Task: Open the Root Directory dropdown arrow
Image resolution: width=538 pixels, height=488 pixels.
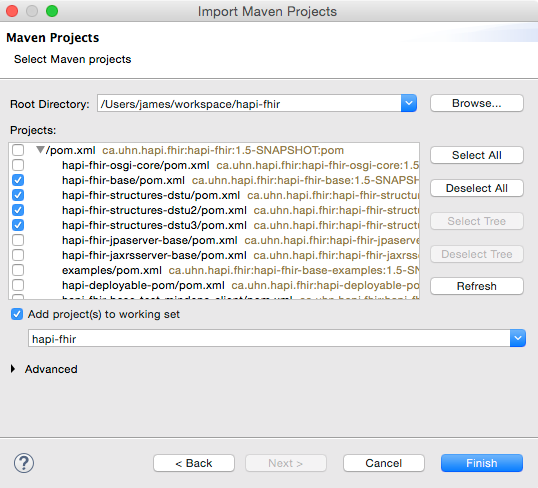Action: (409, 103)
